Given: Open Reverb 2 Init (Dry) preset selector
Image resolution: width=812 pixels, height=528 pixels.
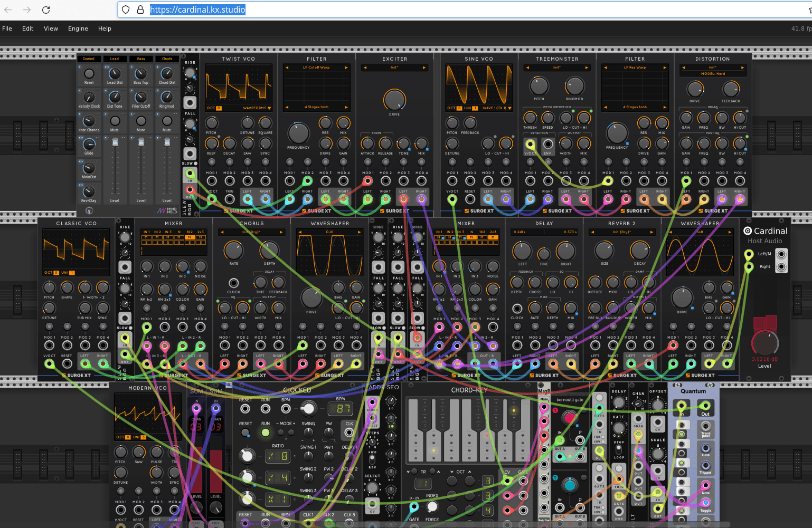Looking at the screenshot, I should (622, 232).
